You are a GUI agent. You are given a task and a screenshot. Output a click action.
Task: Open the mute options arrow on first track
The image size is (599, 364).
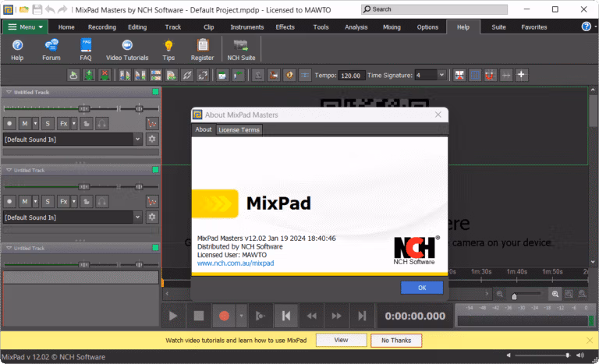pos(36,123)
